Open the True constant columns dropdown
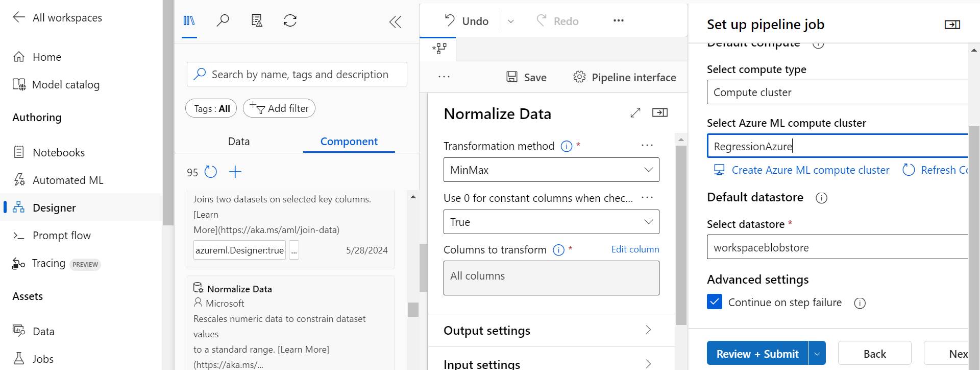The image size is (980, 370). 551,222
